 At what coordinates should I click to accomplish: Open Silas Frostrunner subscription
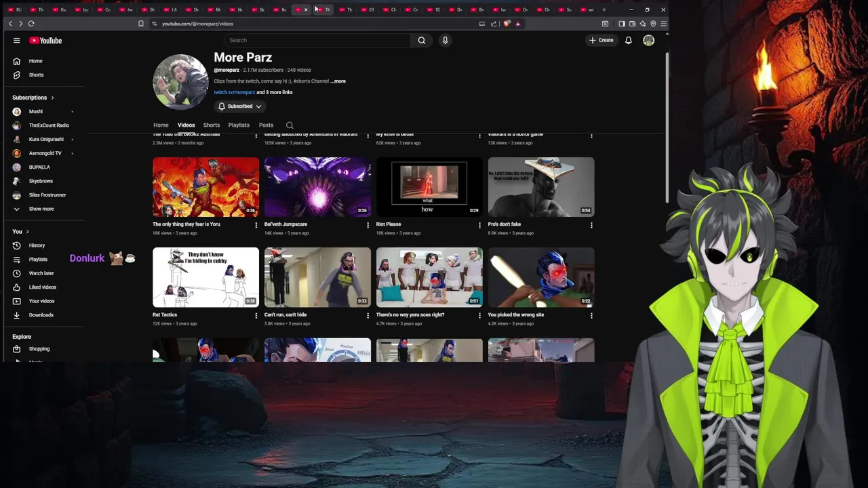pyautogui.click(x=47, y=195)
